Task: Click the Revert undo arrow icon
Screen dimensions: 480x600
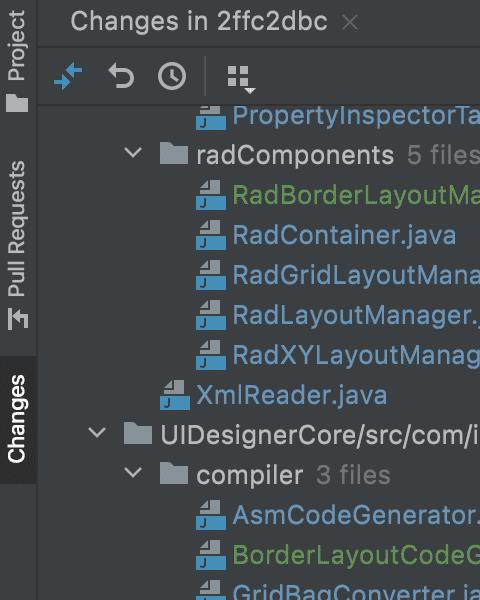Action: click(121, 76)
